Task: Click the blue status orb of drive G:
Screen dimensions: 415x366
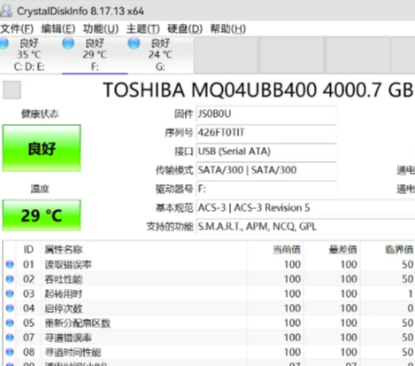Action: (134, 43)
